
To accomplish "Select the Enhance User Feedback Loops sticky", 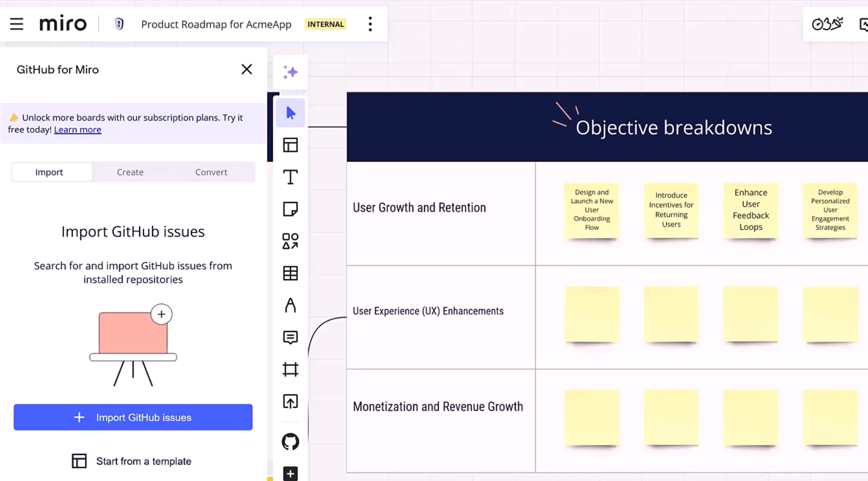I will coord(751,210).
